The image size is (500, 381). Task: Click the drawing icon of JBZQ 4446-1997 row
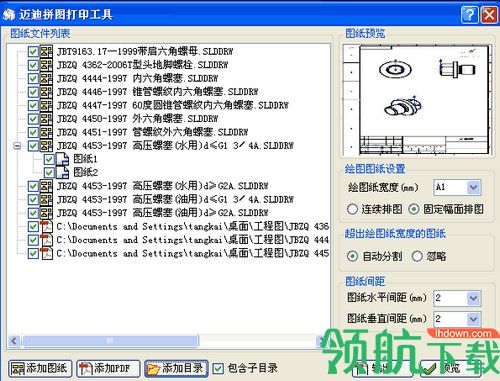(x=46, y=92)
